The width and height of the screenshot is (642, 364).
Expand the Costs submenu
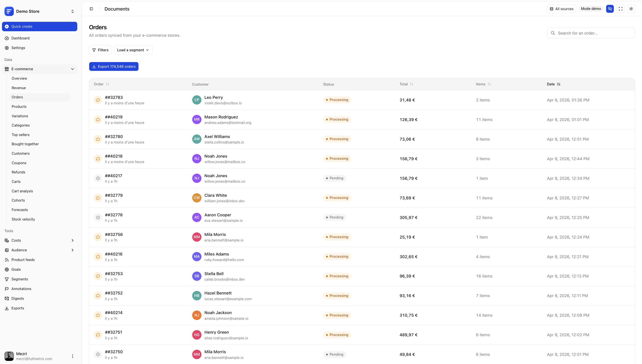[x=72, y=240]
